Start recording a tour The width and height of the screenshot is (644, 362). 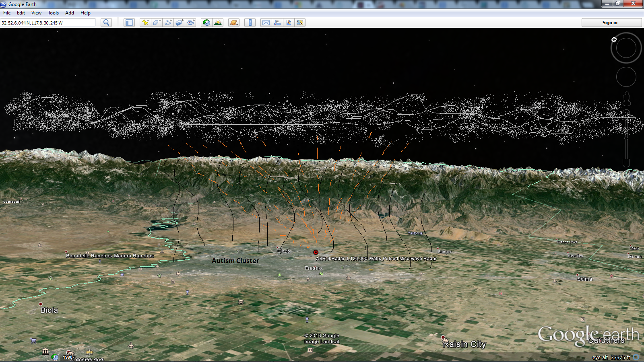point(191,23)
